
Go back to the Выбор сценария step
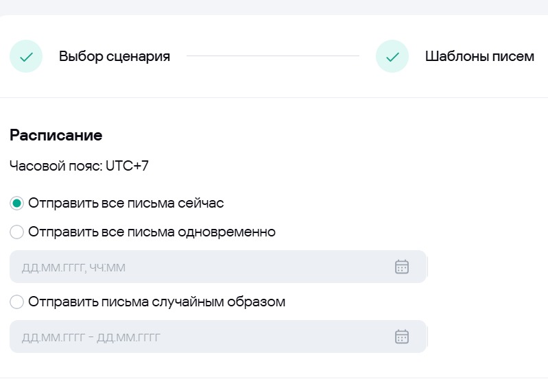(x=114, y=57)
